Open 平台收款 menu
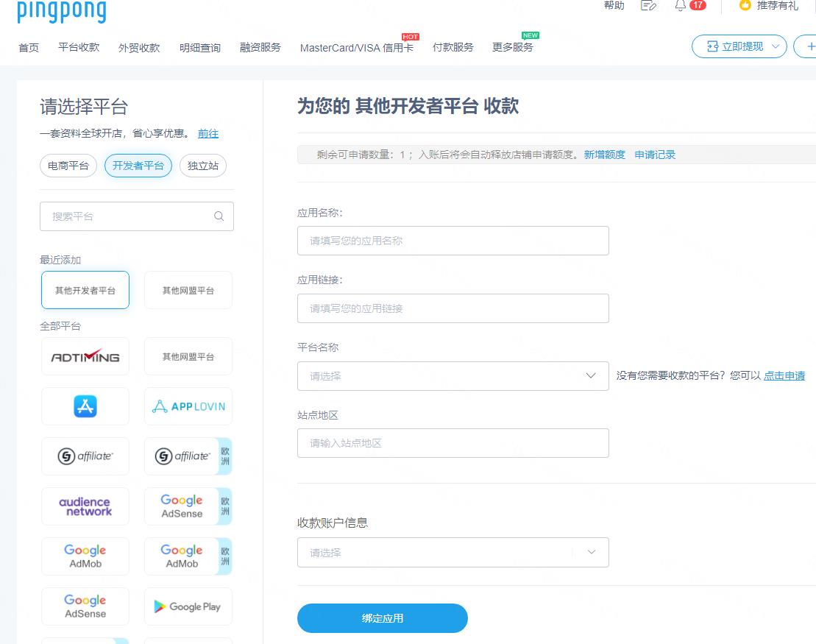Image resolution: width=816 pixels, height=644 pixels. coord(79,47)
